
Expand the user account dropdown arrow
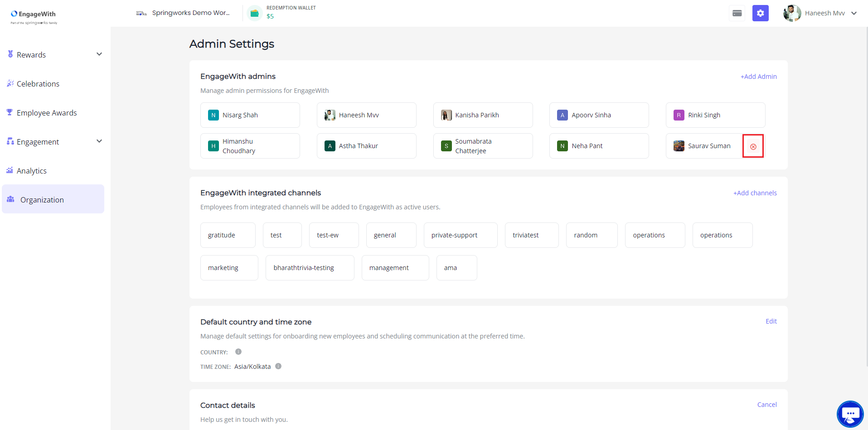click(x=854, y=13)
